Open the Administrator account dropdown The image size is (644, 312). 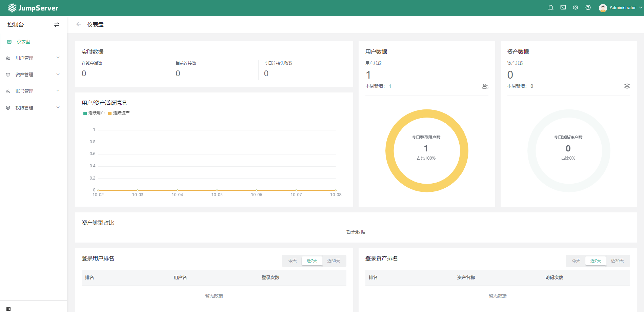pyautogui.click(x=621, y=8)
